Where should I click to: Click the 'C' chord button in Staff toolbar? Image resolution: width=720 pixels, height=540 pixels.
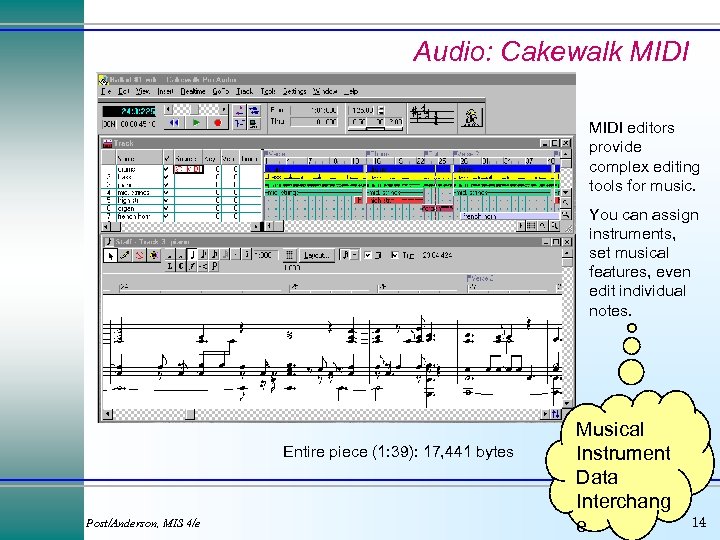click(x=181, y=266)
